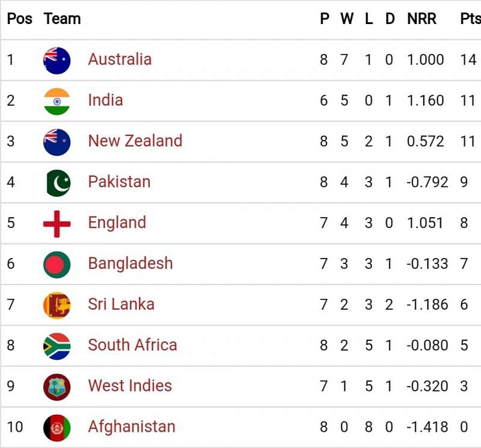Select the Bangladesh team link
Image resolution: width=481 pixels, height=448 pixels.
click(x=130, y=264)
